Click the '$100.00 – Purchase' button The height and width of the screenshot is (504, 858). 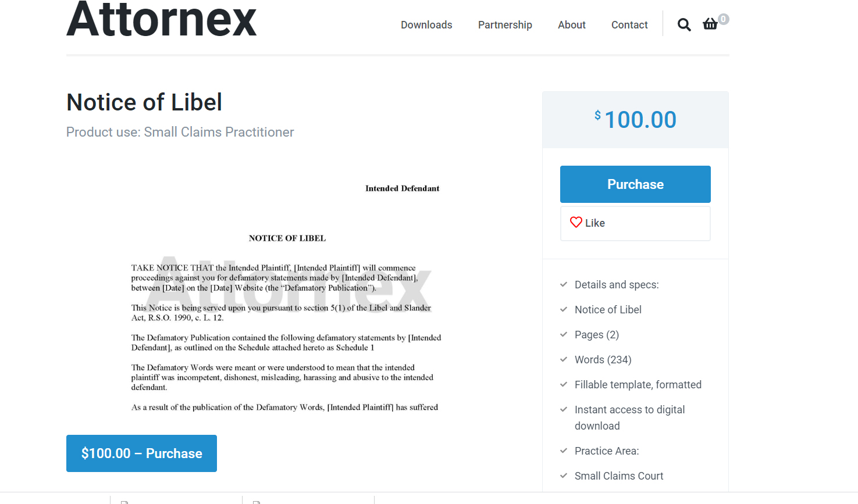tap(141, 453)
